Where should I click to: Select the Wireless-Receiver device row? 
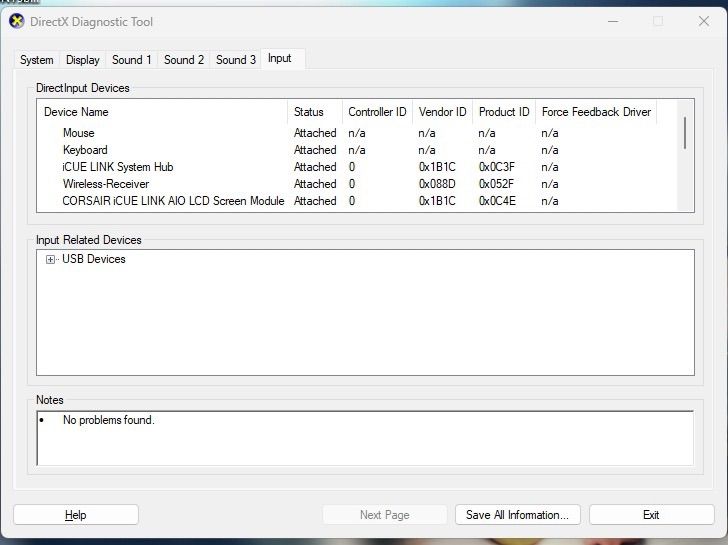click(x=106, y=184)
